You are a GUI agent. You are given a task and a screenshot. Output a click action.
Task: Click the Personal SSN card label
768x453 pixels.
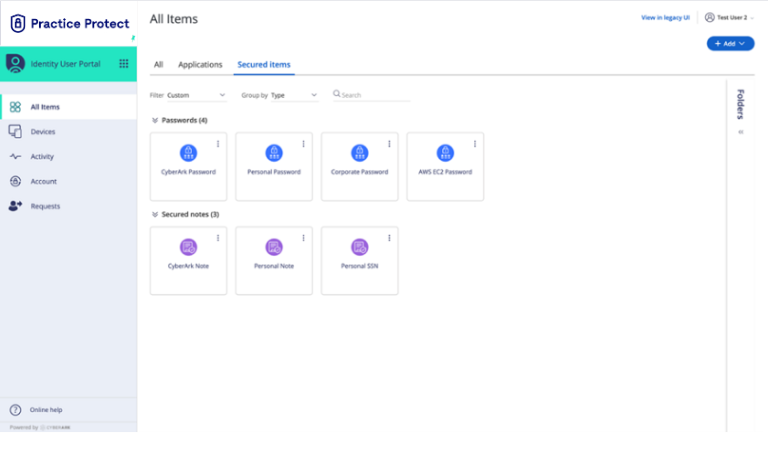360,266
